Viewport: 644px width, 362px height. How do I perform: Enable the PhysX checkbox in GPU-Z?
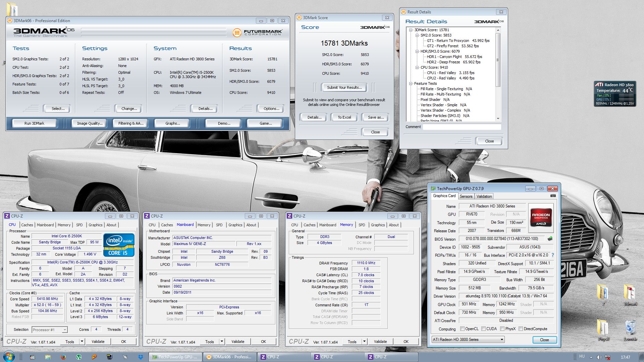[502, 329]
